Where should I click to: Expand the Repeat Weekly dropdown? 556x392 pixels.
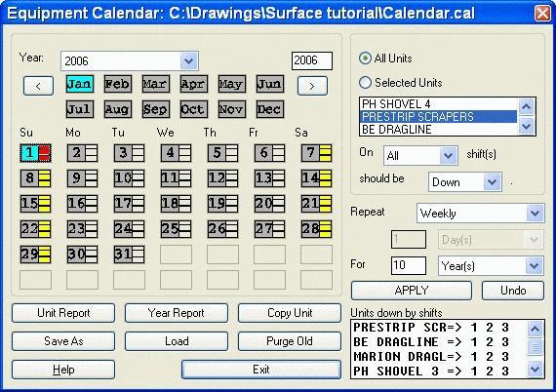point(535,214)
